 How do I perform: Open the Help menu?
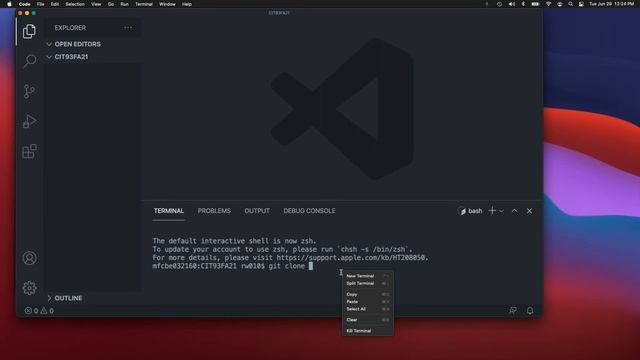click(x=187, y=4)
